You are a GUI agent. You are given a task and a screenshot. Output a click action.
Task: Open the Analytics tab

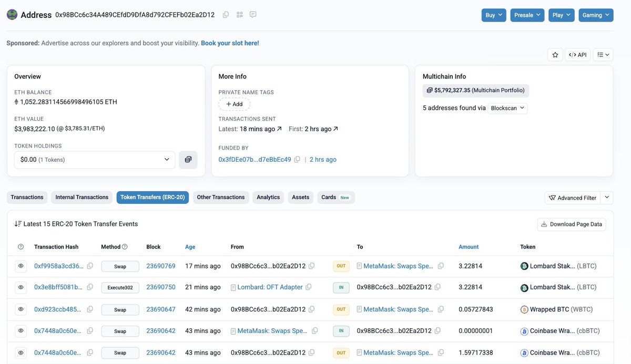coord(268,197)
